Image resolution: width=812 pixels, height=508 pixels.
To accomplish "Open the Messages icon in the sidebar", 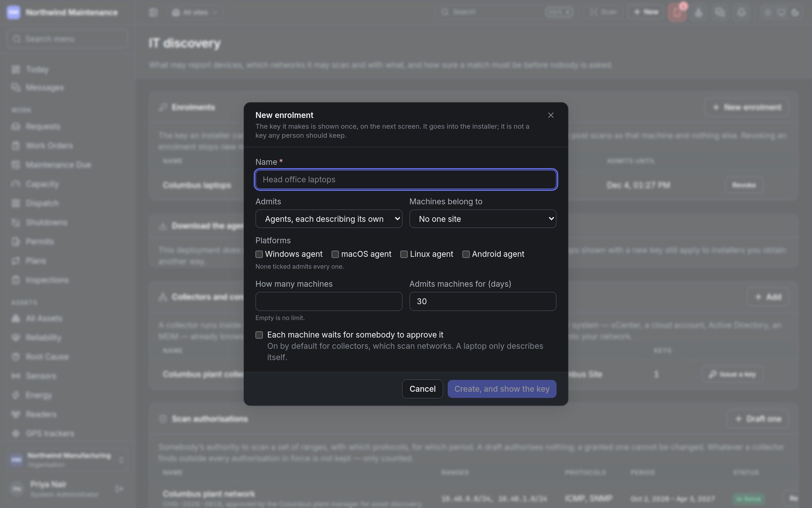I will [16, 88].
